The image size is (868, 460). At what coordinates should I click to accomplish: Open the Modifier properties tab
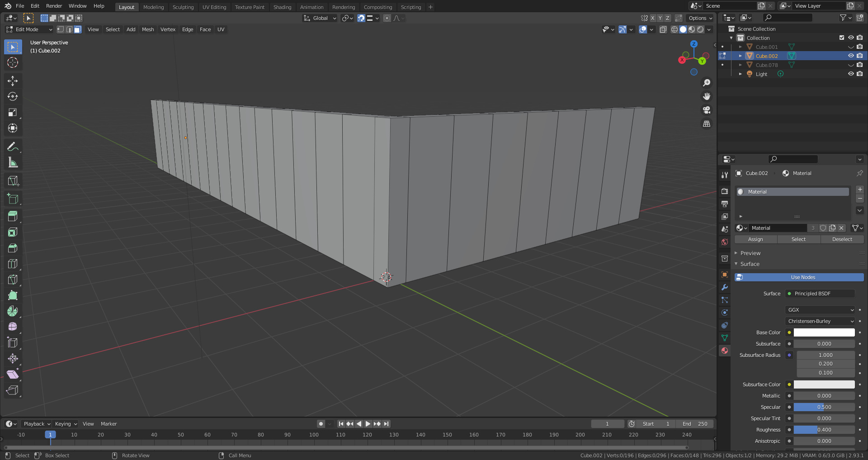pyautogui.click(x=725, y=287)
